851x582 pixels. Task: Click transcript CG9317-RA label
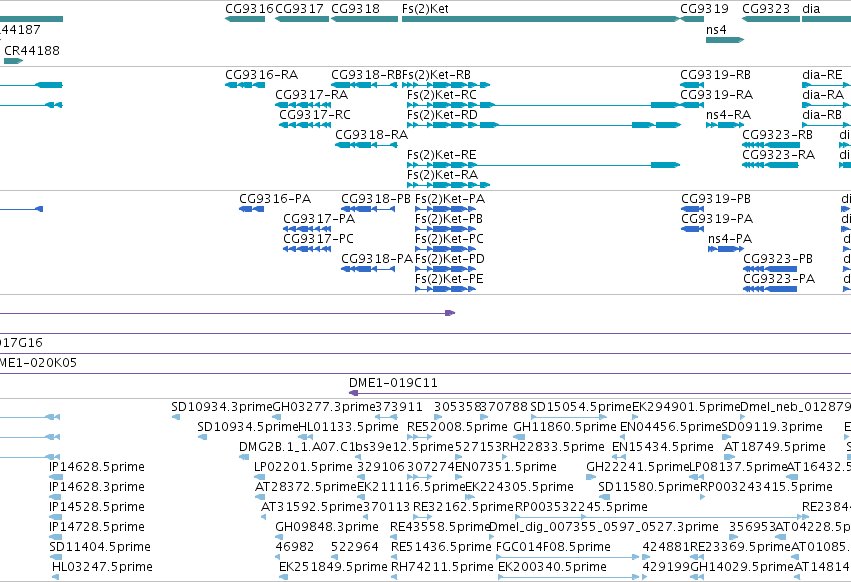[312, 95]
